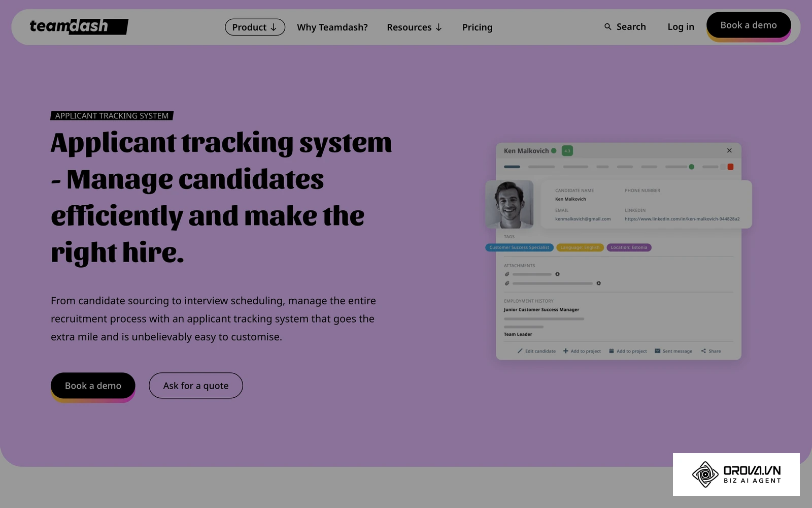Click the red square stage indicator

730,167
